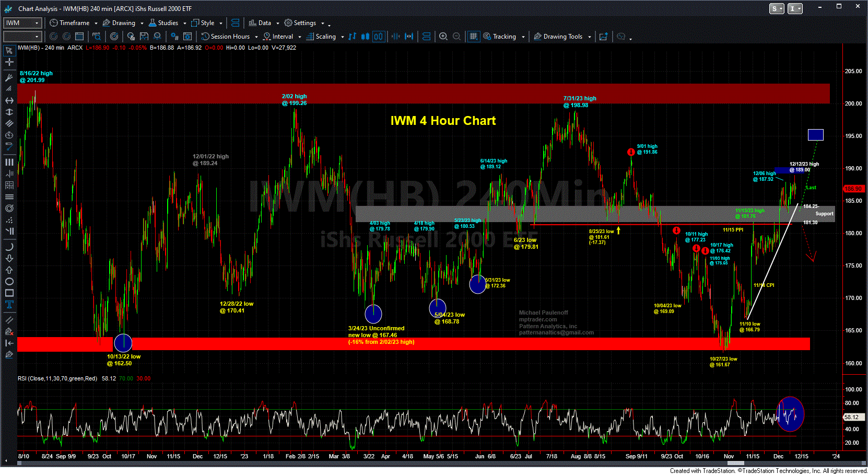Click the decrease bar spacing icon
Screen dimensions: 868x474
395,36
